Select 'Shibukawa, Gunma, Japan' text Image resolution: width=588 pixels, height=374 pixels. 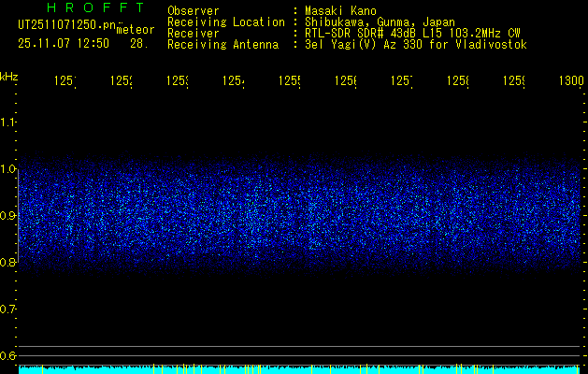pyautogui.click(x=380, y=22)
